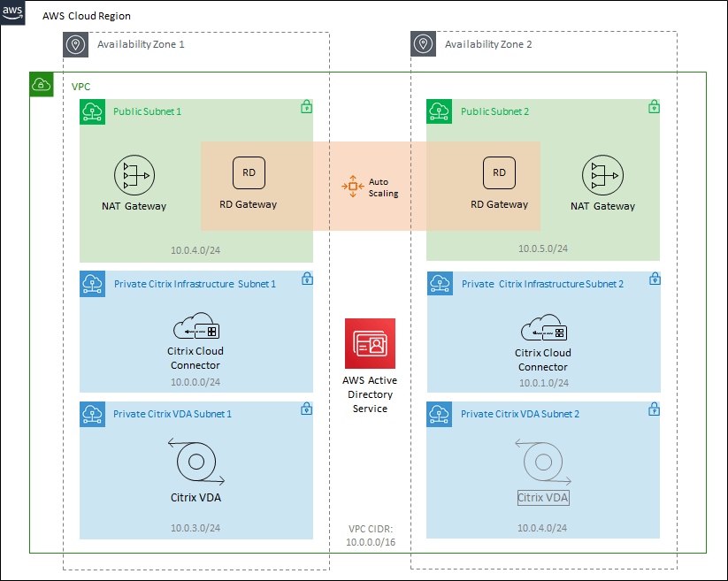Click the RD Gateway box in Public Subnet 2
The height and width of the screenshot is (581, 728).
click(499, 172)
